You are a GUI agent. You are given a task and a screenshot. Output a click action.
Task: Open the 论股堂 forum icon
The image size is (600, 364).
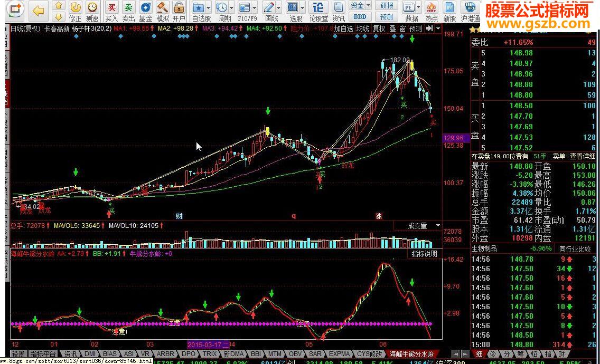pos(318,11)
